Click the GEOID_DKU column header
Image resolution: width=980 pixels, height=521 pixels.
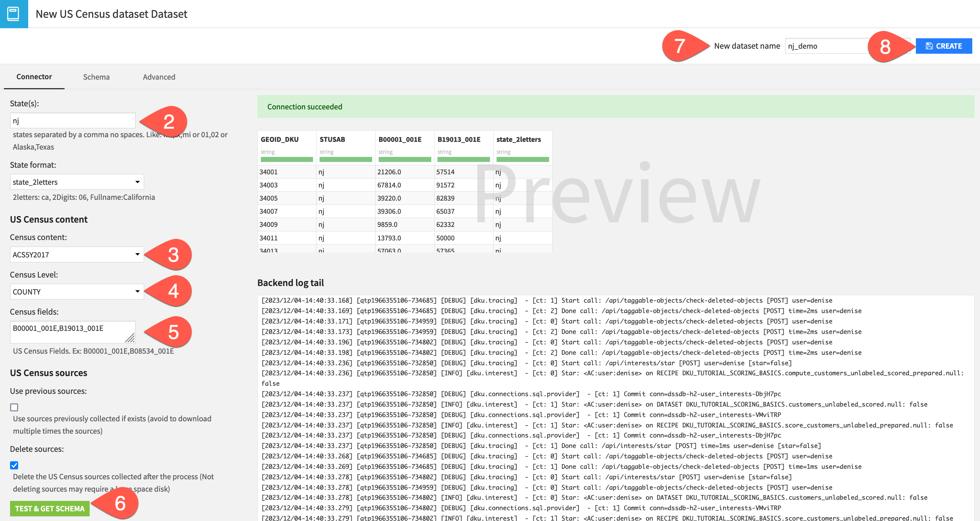pos(280,139)
